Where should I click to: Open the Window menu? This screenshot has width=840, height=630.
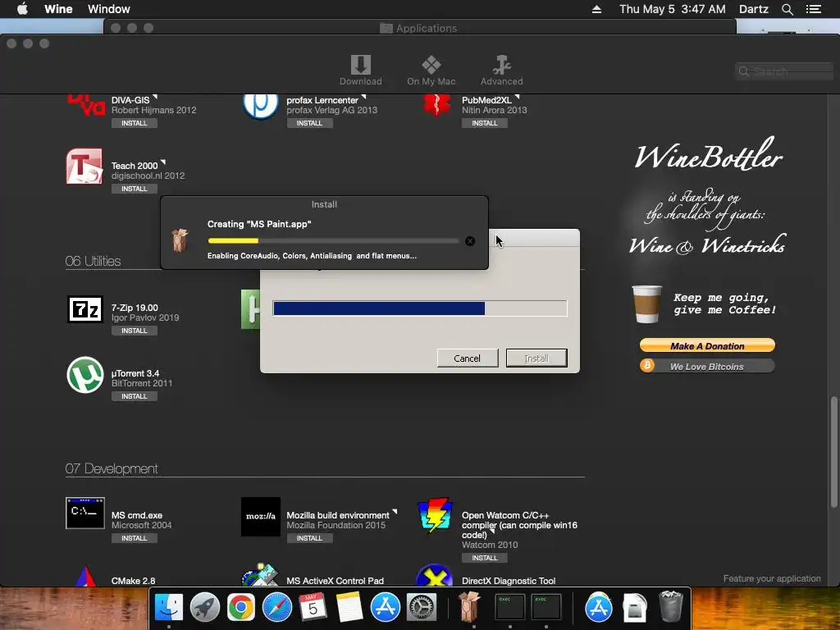click(x=109, y=9)
